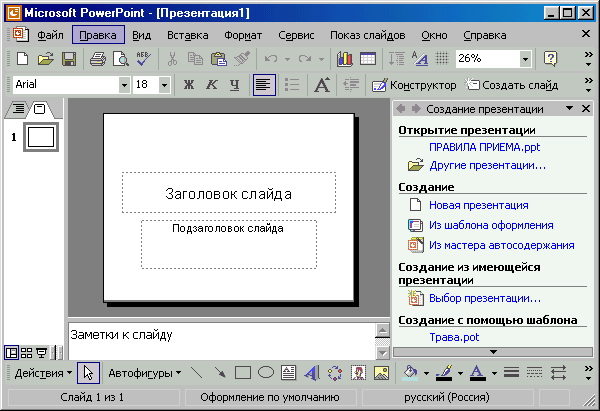The height and width of the screenshot is (411, 600).
Task: Click the Increase Font Size icon
Action: click(x=322, y=85)
